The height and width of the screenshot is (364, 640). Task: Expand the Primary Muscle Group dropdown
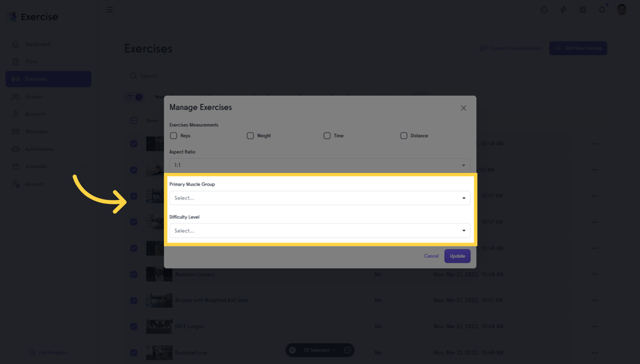click(320, 198)
